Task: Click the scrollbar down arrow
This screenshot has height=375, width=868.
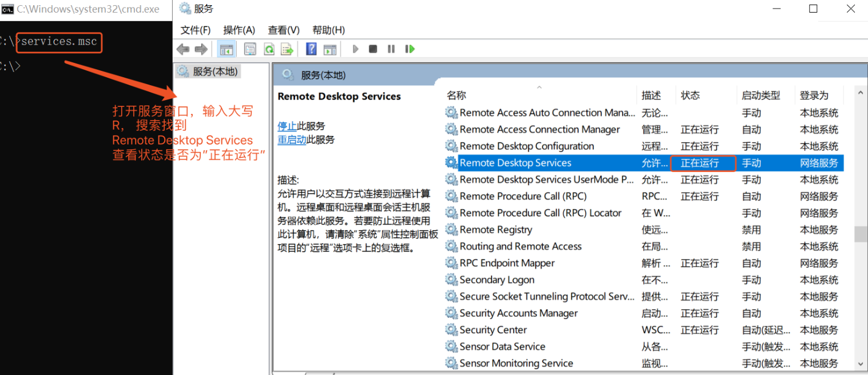Action: pyautogui.click(x=861, y=364)
